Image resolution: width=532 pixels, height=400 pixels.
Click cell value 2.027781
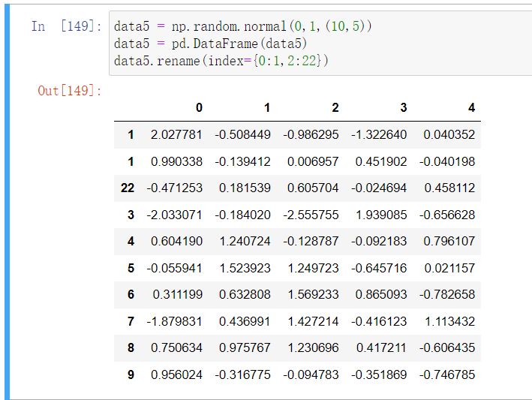pyautogui.click(x=176, y=134)
